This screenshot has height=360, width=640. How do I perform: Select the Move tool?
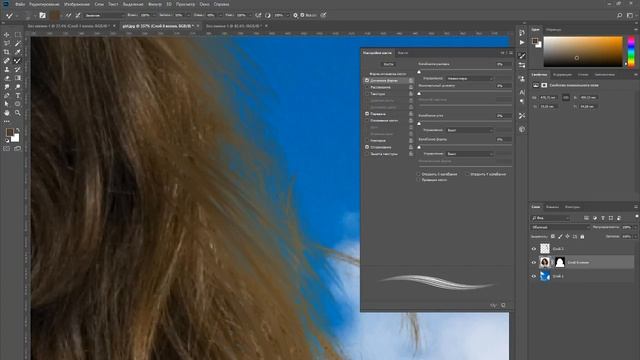click(x=7, y=35)
